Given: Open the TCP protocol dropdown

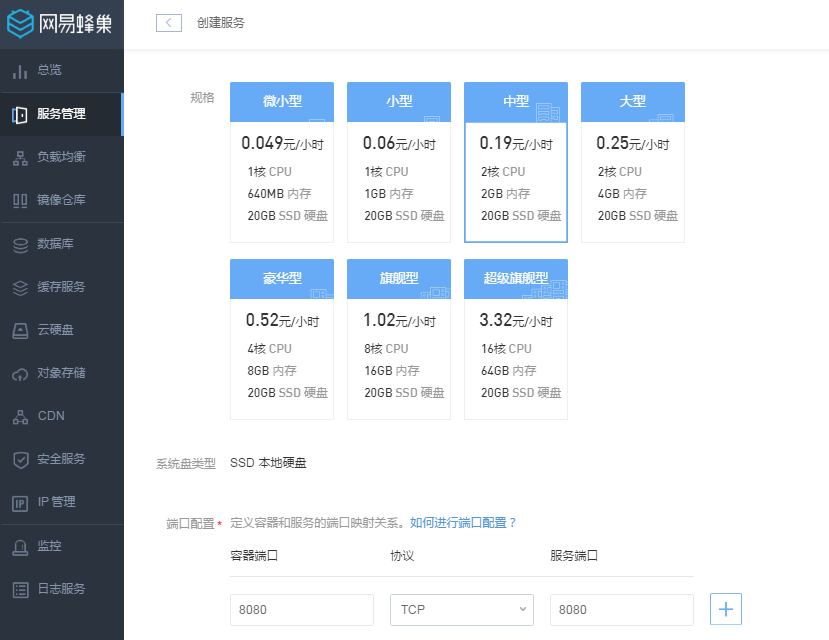Looking at the screenshot, I should coord(461,609).
